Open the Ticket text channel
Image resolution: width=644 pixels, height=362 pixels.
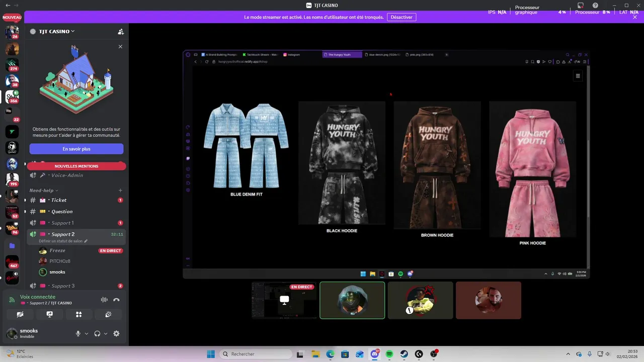[76, 200]
